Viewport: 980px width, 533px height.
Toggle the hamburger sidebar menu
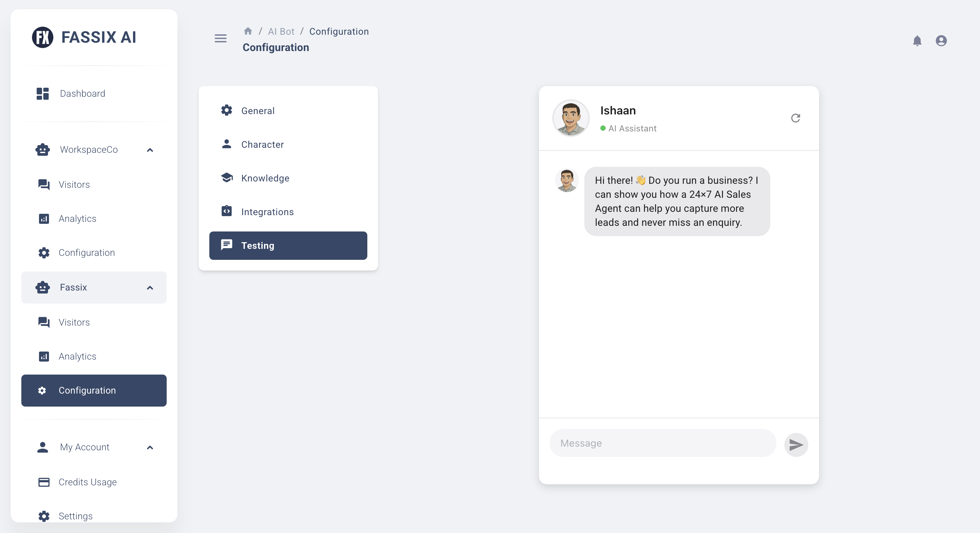click(220, 38)
